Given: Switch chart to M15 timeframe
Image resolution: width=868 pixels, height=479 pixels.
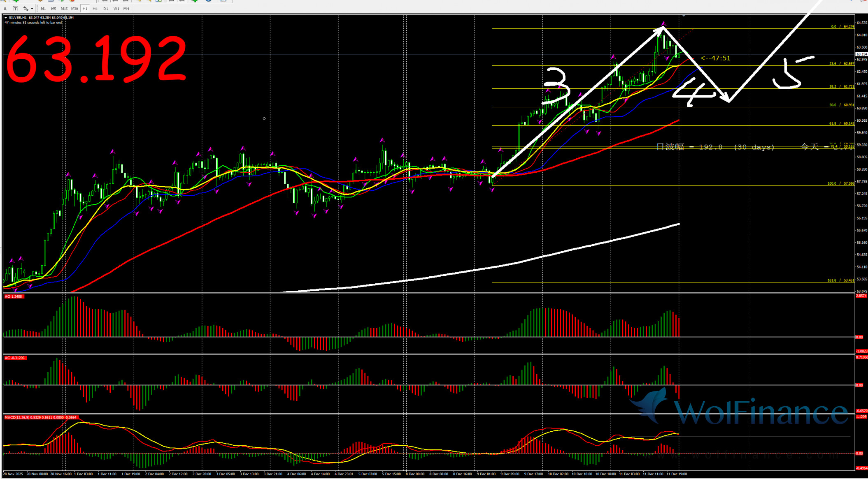Looking at the screenshot, I should click(64, 9).
